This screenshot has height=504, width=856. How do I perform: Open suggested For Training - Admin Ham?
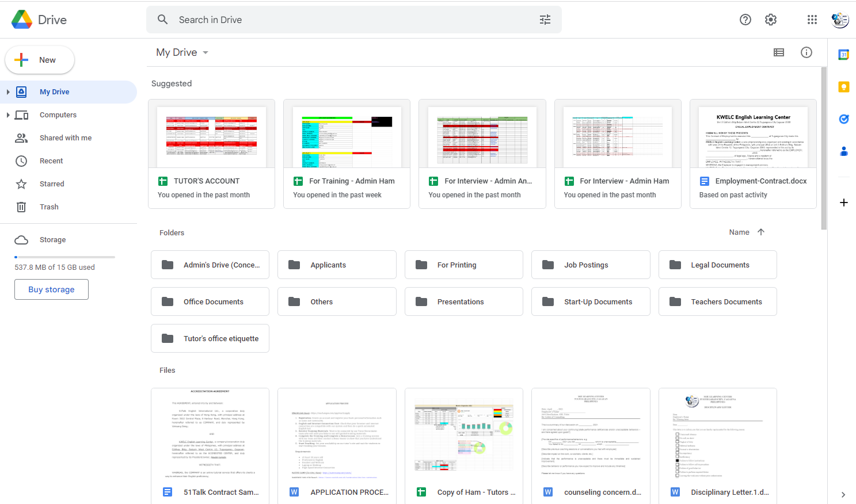(347, 154)
